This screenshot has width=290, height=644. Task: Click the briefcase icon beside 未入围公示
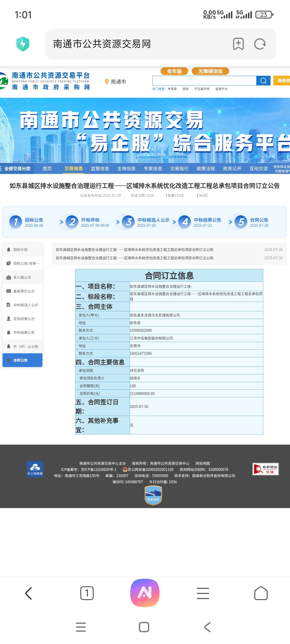9,277
